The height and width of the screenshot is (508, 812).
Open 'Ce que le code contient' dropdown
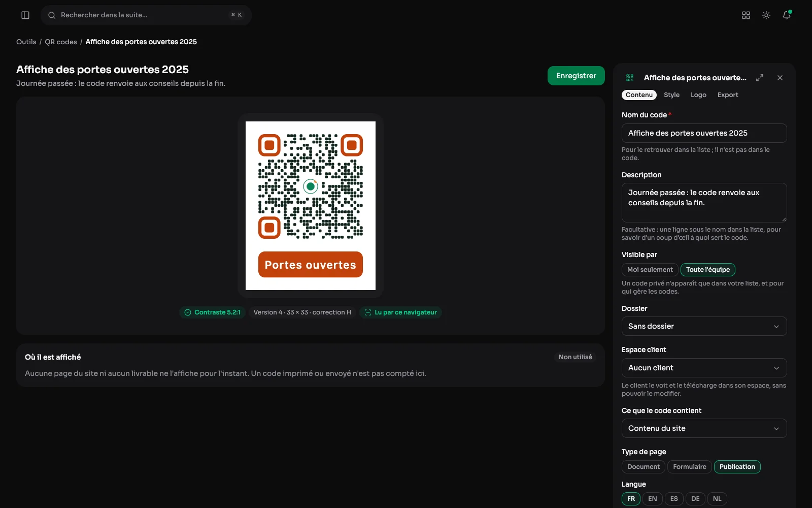click(704, 428)
